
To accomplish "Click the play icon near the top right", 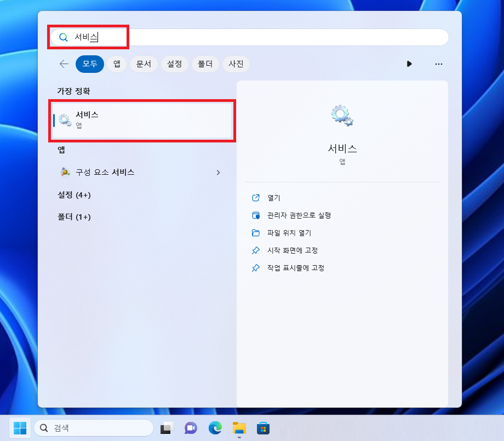I will 409,64.
